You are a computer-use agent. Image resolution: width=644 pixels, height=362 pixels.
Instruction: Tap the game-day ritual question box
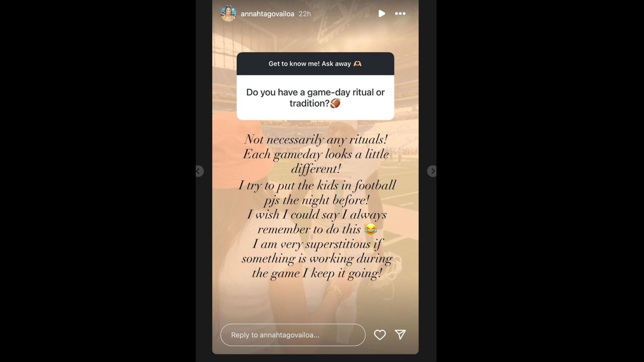pos(315,98)
